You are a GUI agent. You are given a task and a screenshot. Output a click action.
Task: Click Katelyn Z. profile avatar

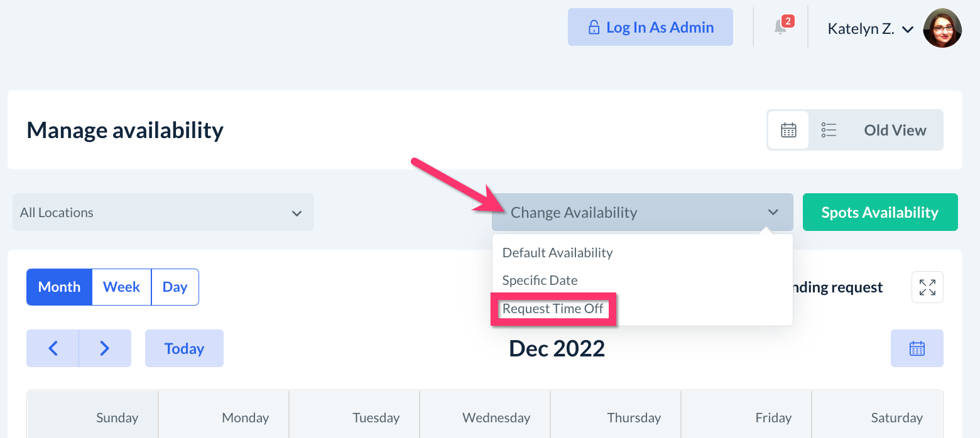coord(942,28)
